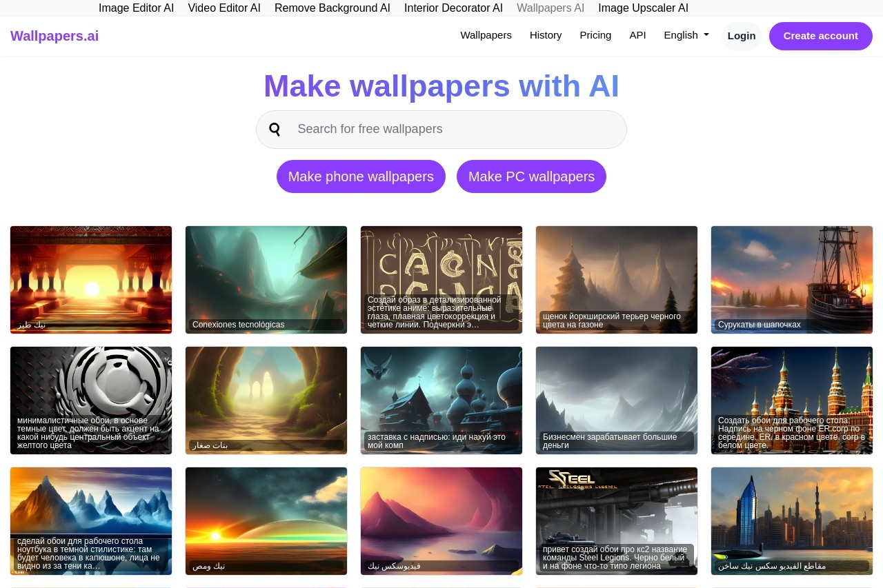Open the Conexiones tecnológicas wallpaper
This screenshot has width=883, height=588.
[266, 280]
